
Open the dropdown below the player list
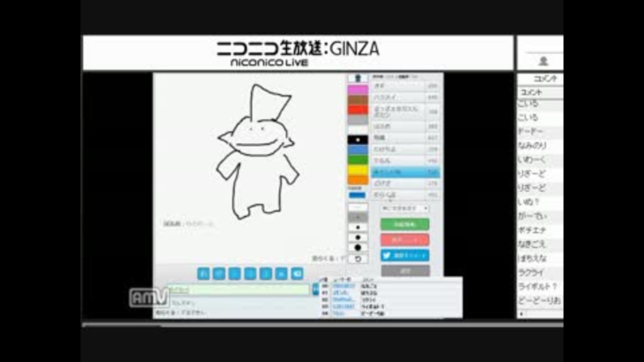[x=405, y=208]
